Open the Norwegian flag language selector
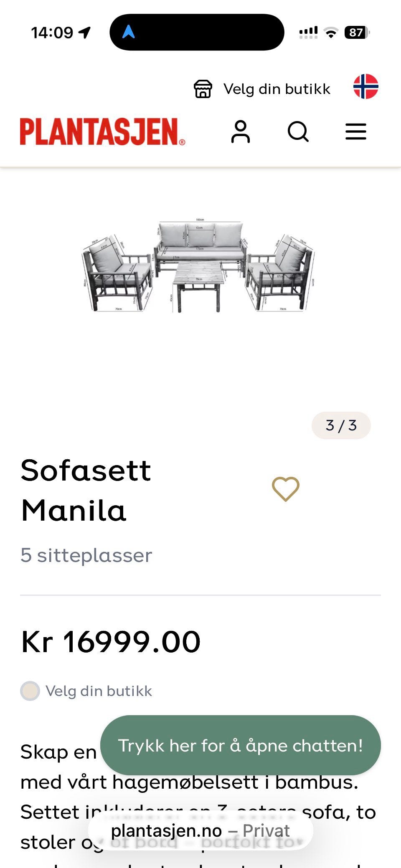 pos(365,87)
